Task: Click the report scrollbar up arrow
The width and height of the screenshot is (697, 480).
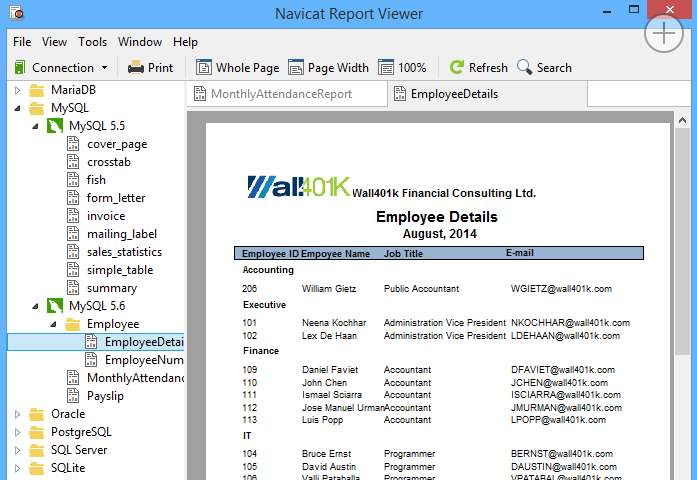Action: coord(682,120)
